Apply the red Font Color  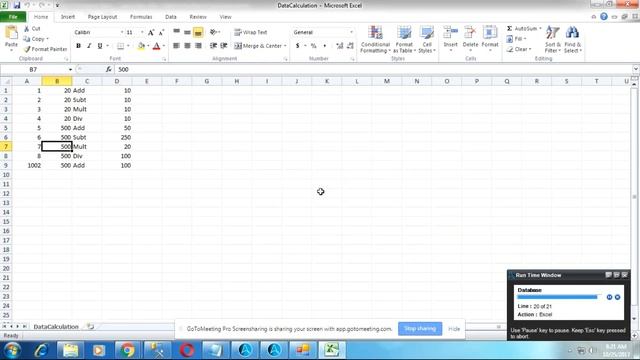click(x=156, y=46)
